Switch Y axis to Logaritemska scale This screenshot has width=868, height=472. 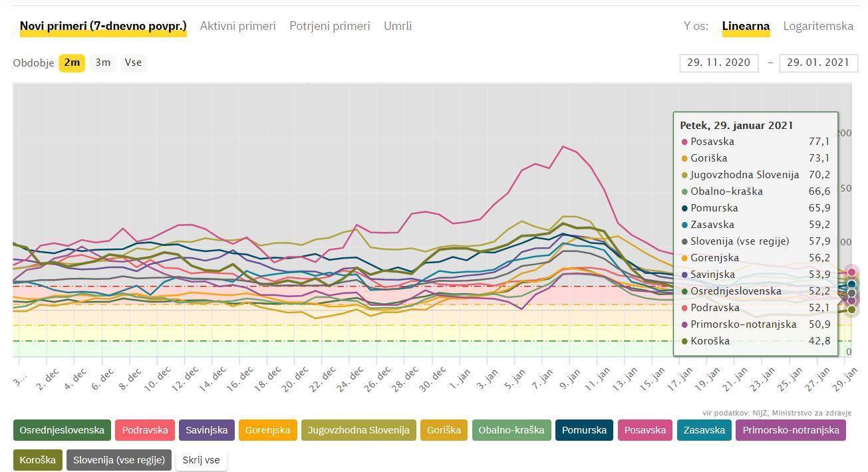818,26
